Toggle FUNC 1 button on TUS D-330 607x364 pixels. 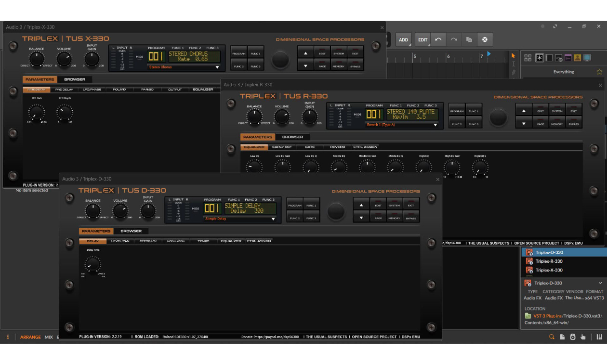point(311,204)
